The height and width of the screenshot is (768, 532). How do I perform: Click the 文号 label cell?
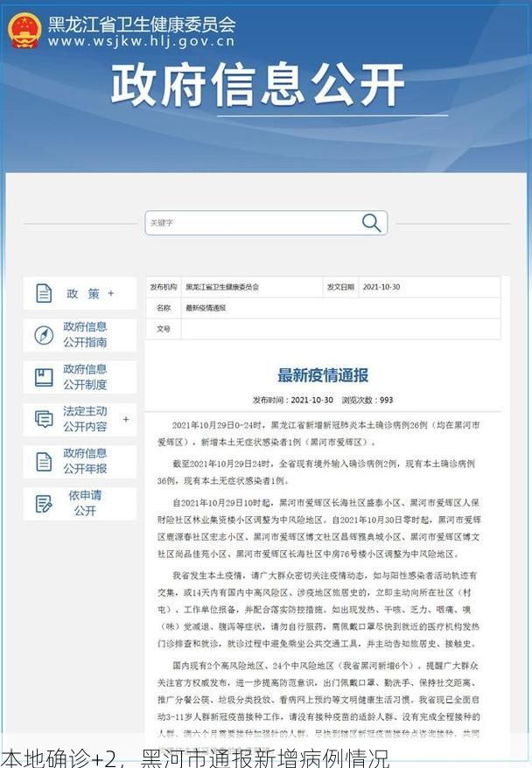coord(164,329)
